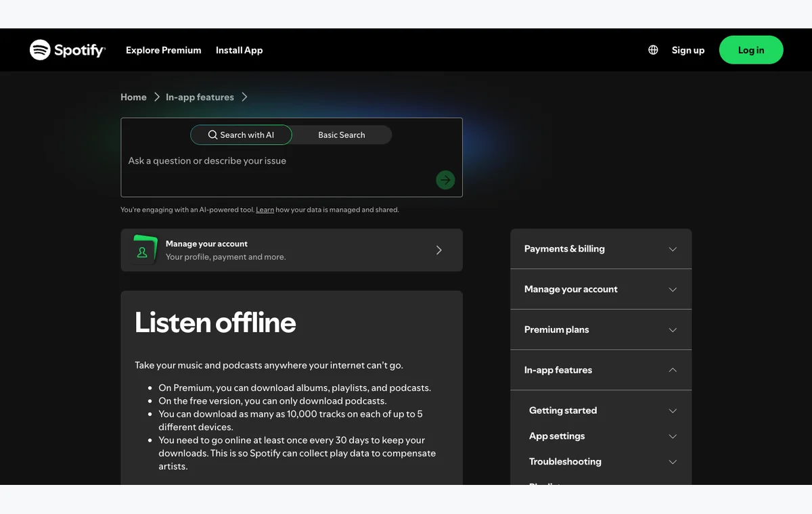Go to In-app features via breadcrumb

pos(200,97)
